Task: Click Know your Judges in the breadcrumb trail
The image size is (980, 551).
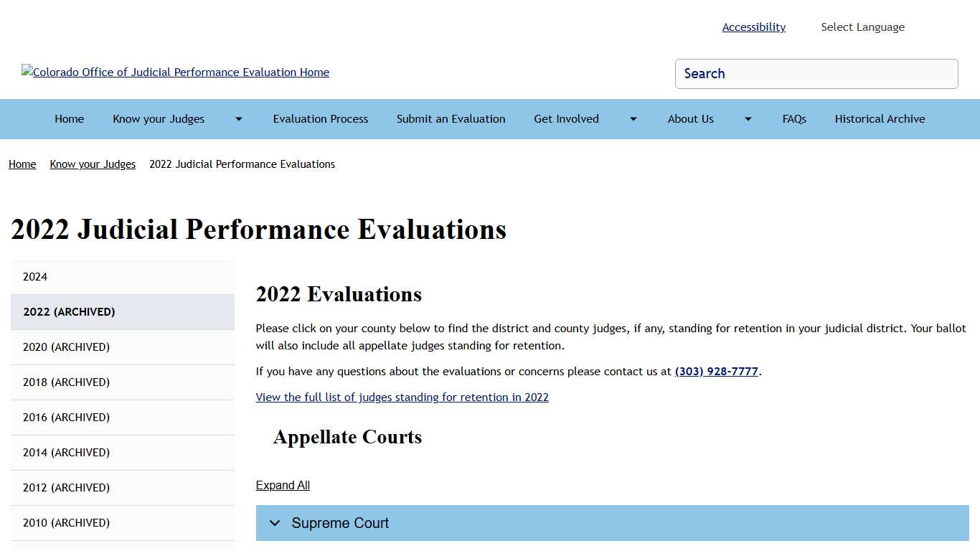Action: tap(93, 164)
